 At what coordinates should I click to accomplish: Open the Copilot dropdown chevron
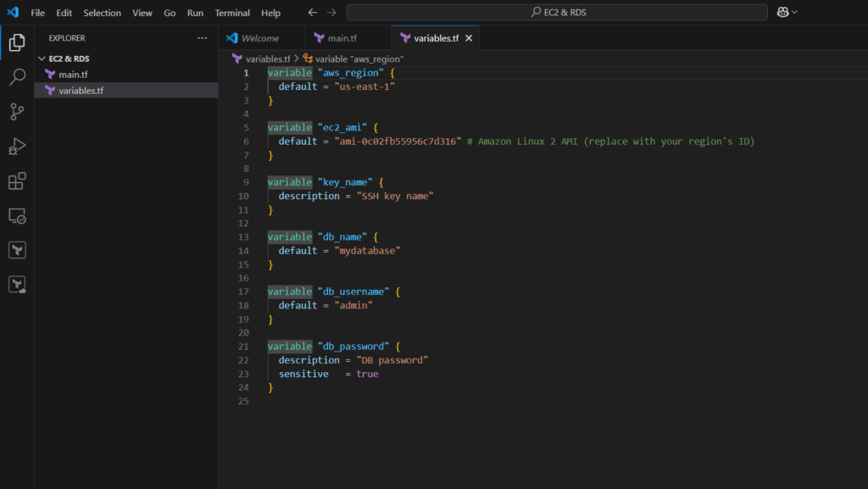click(x=793, y=12)
